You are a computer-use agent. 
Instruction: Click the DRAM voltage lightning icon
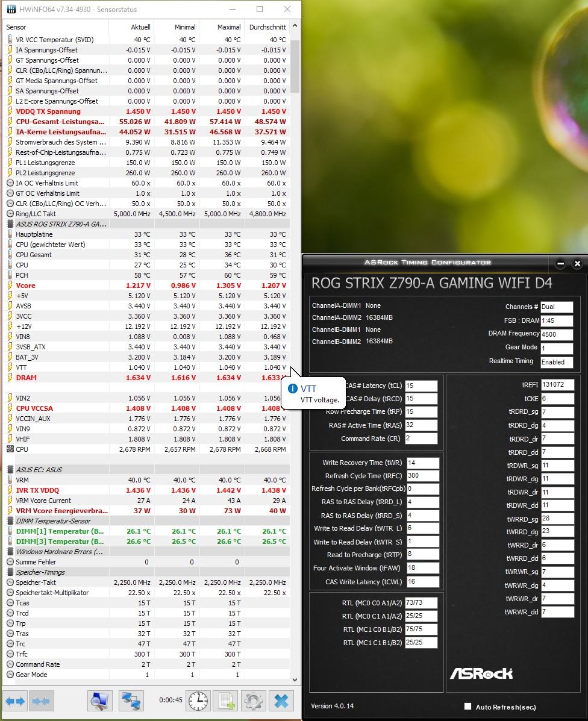[10, 378]
